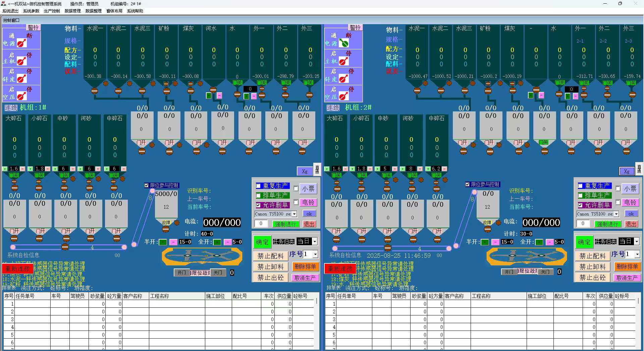Viewport: 644px width, 351px height.
Task: Open the 生产控制 menu
Action: (52, 11)
